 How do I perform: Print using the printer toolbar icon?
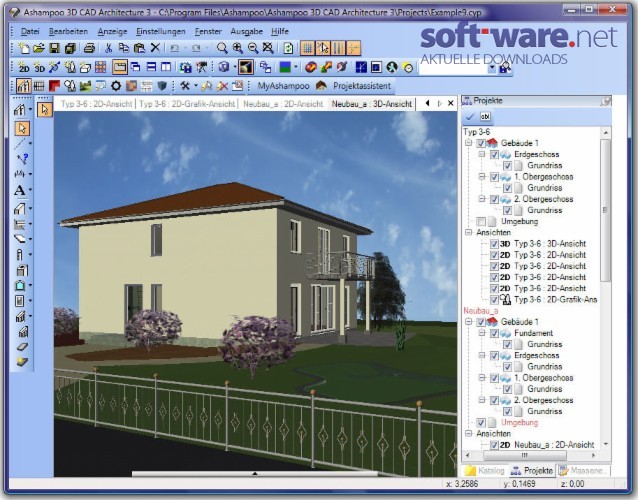click(89, 49)
